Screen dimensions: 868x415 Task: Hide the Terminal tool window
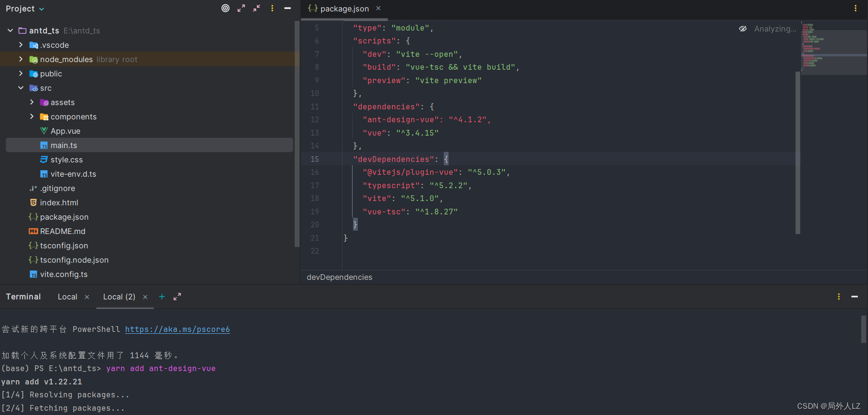(x=855, y=297)
